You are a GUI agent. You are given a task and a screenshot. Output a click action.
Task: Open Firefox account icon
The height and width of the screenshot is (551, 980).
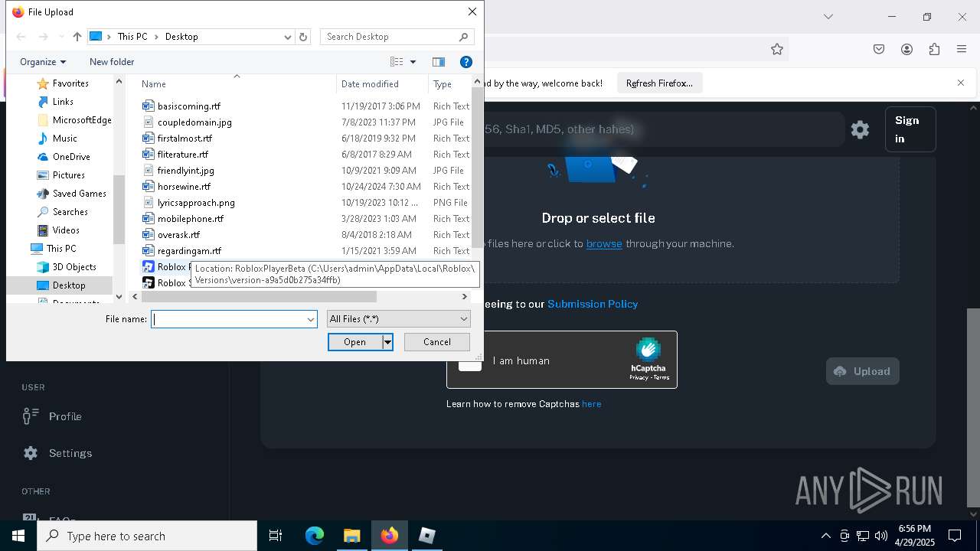pos(906,49)
